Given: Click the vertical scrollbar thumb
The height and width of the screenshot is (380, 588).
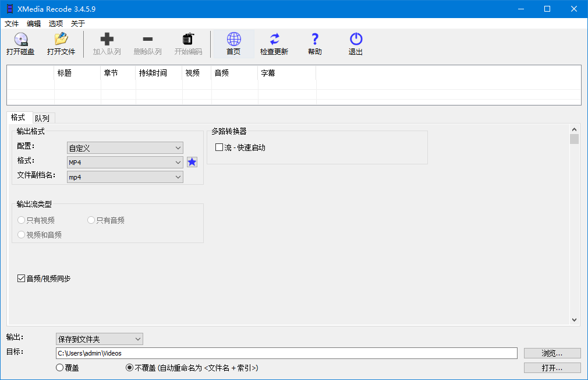Looking at the screenshot, I should 574,139.
